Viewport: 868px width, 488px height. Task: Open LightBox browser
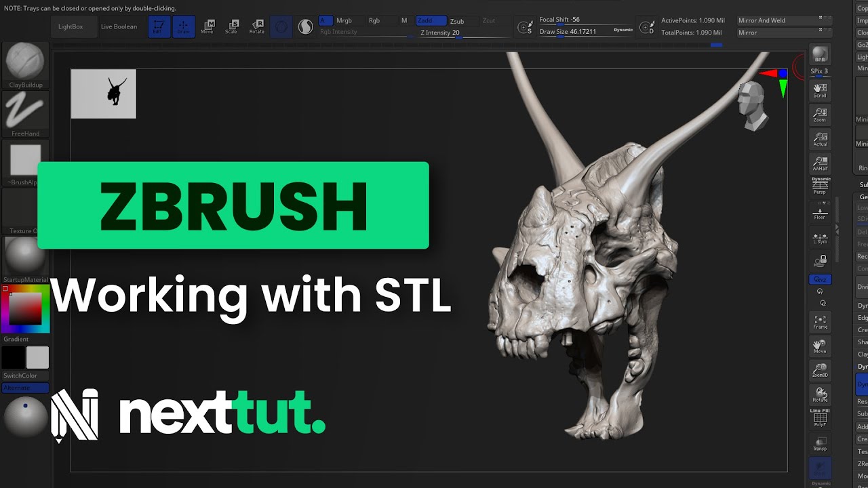pyautogui.click(x=73, y=26)
